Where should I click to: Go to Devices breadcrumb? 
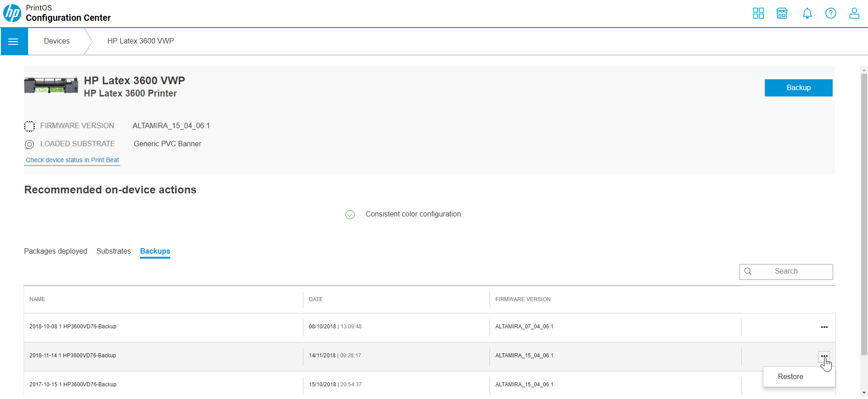coord(57,41)
